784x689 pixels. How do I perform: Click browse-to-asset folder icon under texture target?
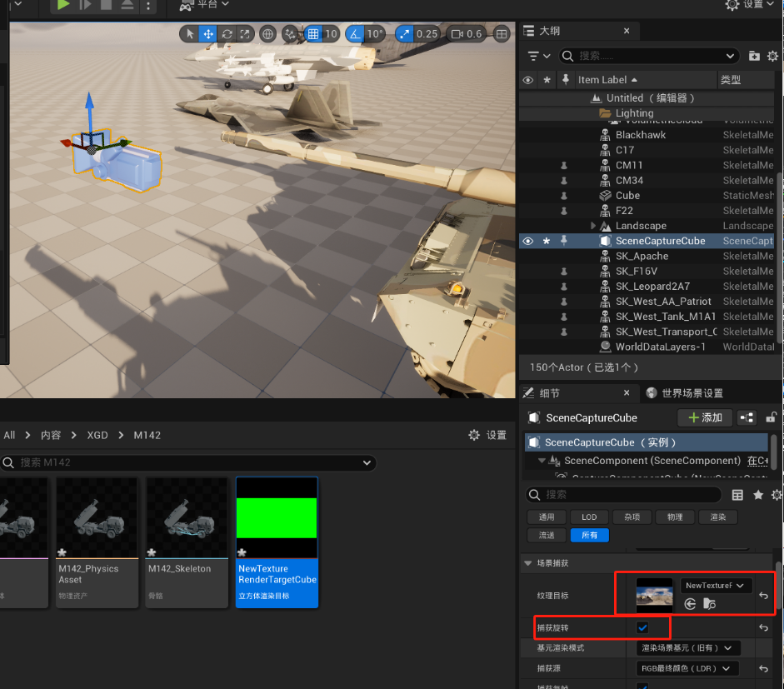(710, 604)
